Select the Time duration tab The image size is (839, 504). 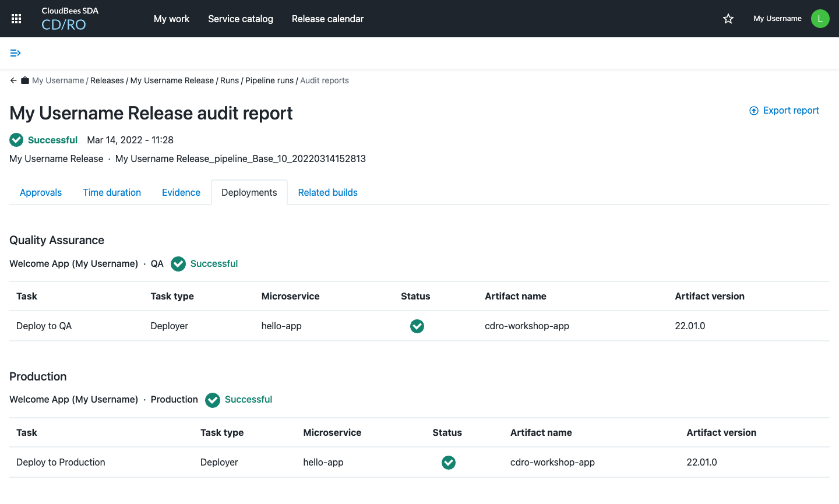(112, 192)
